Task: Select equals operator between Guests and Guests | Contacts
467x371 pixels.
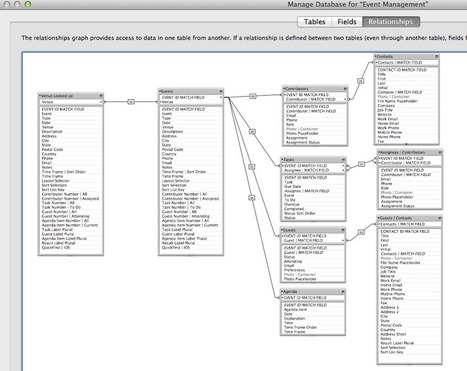Action: (x=361, y=232)
